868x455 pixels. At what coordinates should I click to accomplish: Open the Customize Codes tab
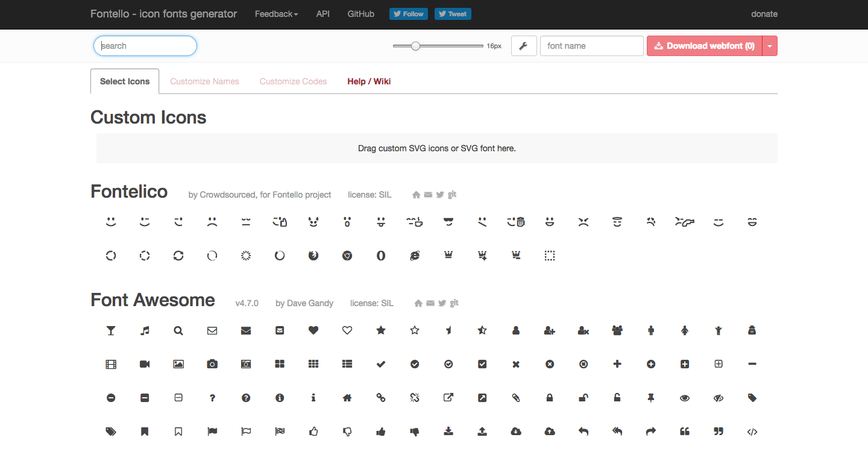tap(293, 81)
